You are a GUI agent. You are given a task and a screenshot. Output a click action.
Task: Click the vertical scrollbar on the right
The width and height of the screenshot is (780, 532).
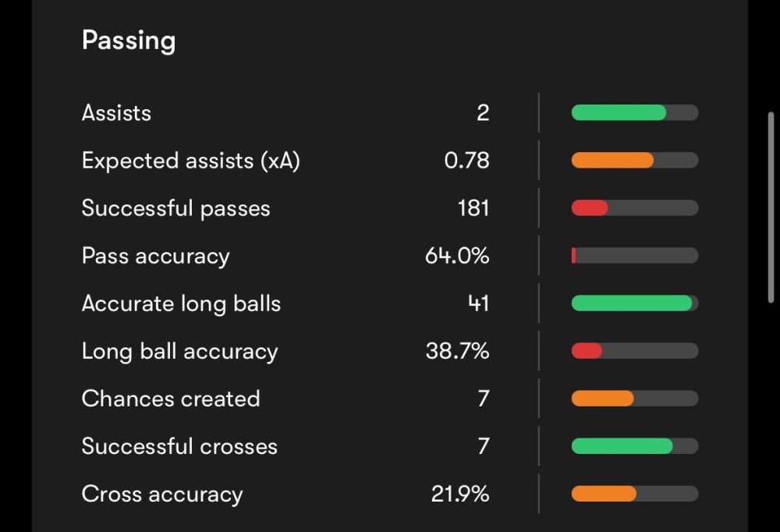771,207
